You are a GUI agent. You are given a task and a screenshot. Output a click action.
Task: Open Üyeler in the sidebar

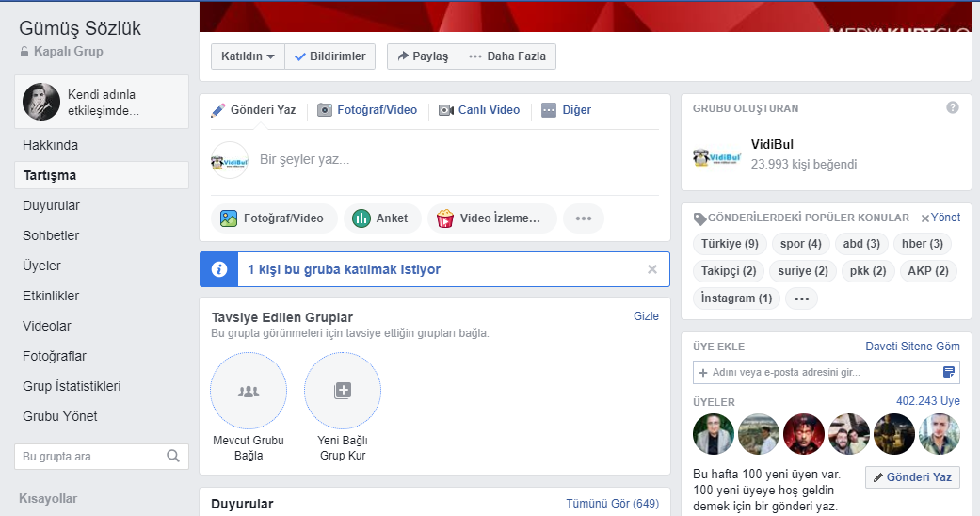(x=41, y=266)
